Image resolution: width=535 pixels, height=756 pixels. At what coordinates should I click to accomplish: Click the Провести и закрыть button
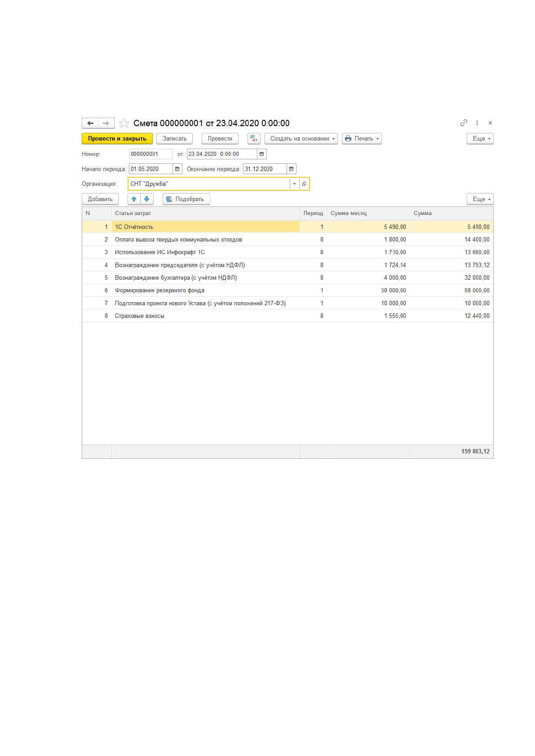(117, 138)
